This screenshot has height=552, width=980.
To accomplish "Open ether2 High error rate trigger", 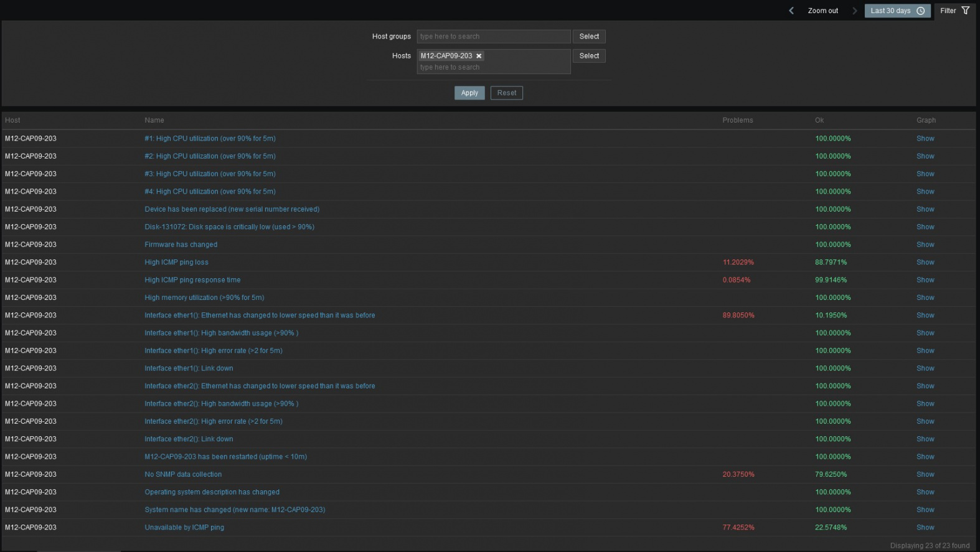I will click(x=214, y=421).
